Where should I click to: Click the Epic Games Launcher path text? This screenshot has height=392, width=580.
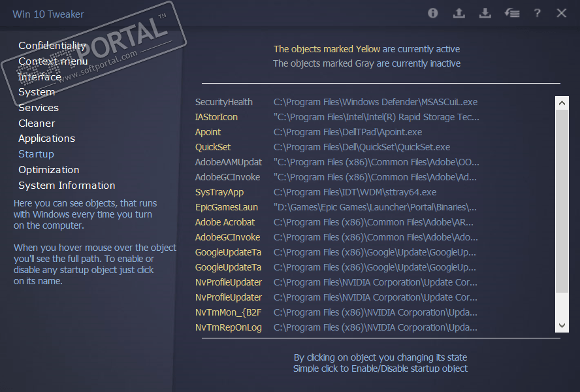pos(375,207)
